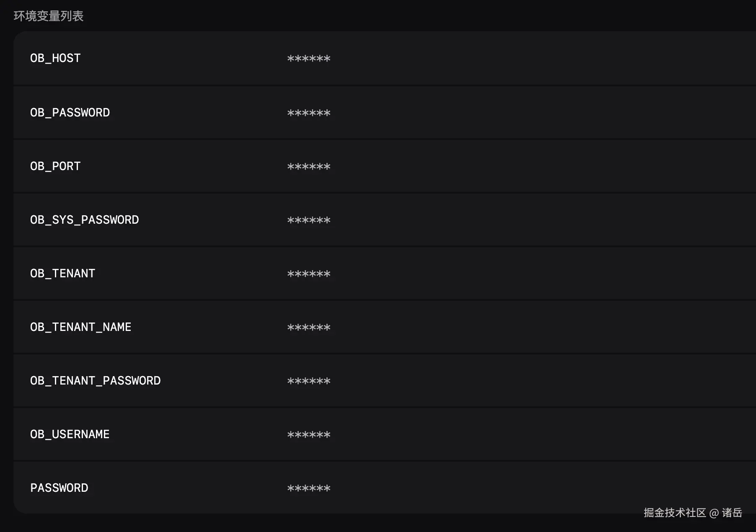This screenshot has width=756, height=532.
Task: Click the 掘金技术社区 watermark text
Action: [x=675, y=513]
